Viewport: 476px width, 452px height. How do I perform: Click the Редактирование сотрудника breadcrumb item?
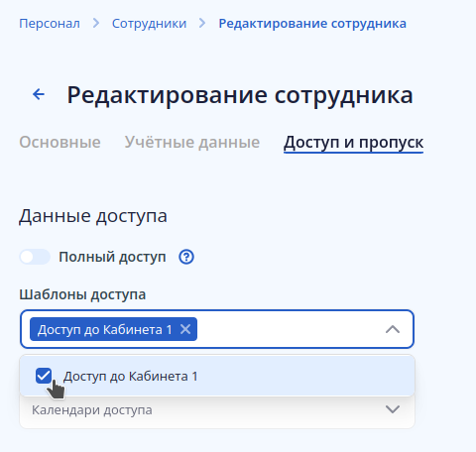312,24
